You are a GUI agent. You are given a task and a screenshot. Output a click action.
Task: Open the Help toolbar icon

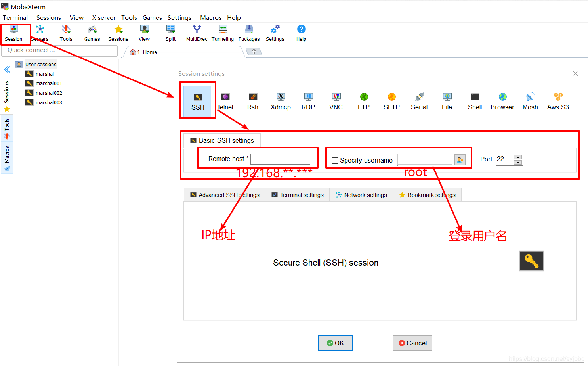[301, 34]
